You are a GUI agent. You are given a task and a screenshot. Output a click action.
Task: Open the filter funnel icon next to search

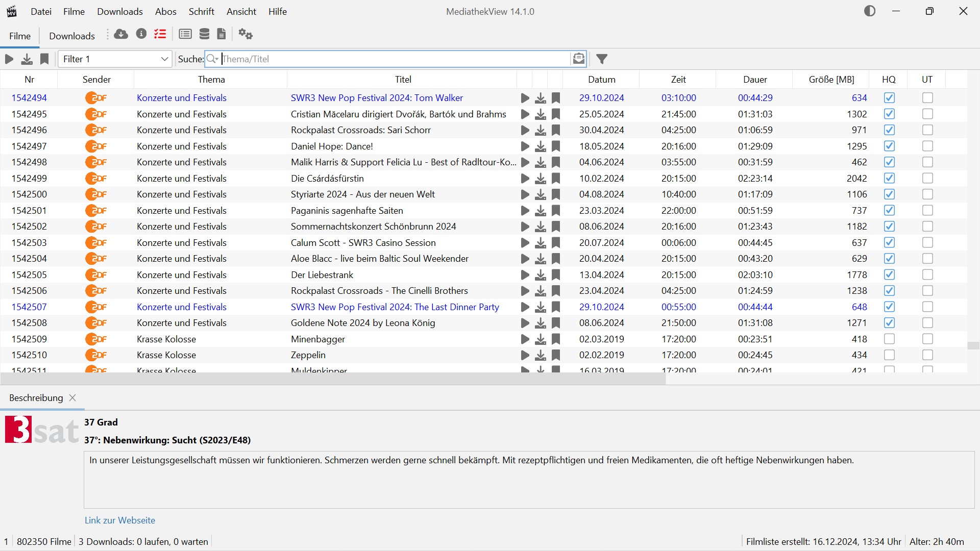(602, 59)
